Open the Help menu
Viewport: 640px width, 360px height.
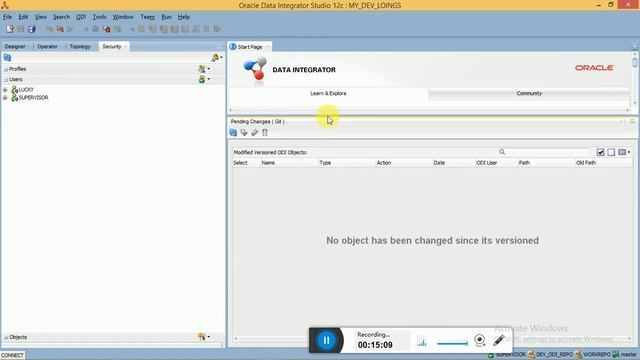point(184,17)
